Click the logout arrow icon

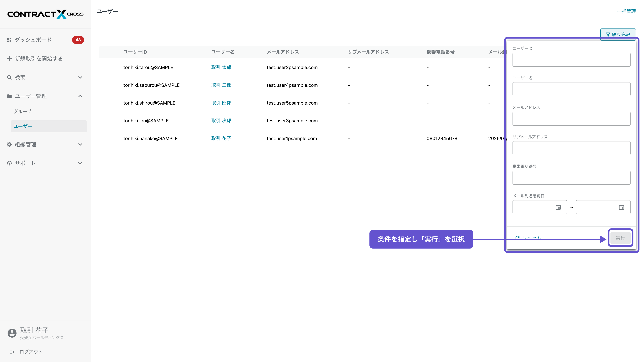tap(12, 352)
